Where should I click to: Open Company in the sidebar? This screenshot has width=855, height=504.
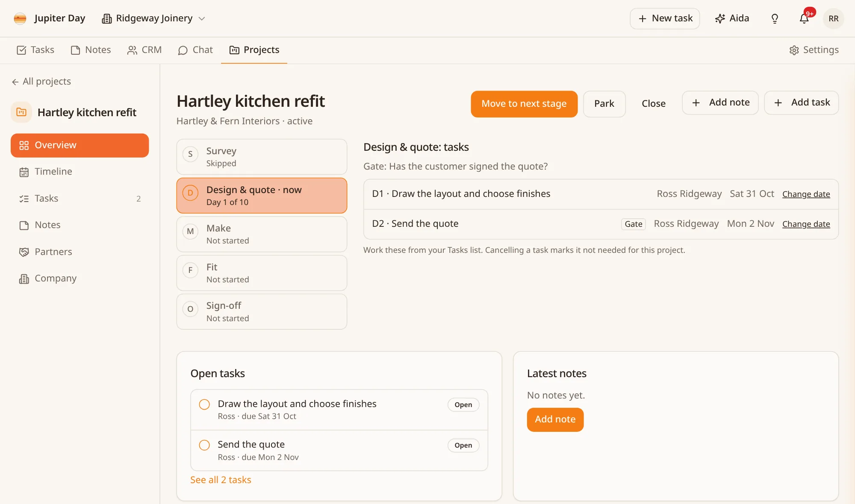click(80, 278)
